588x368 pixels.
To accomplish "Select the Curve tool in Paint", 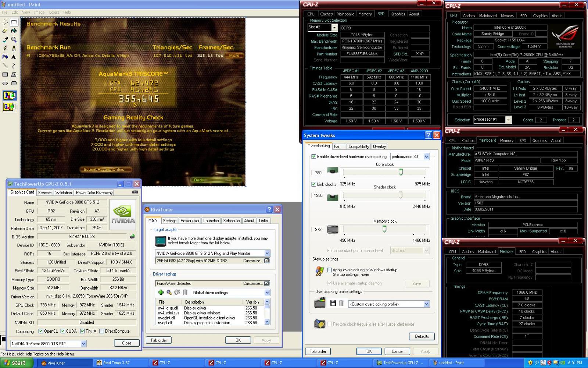I will click(14, 66).
